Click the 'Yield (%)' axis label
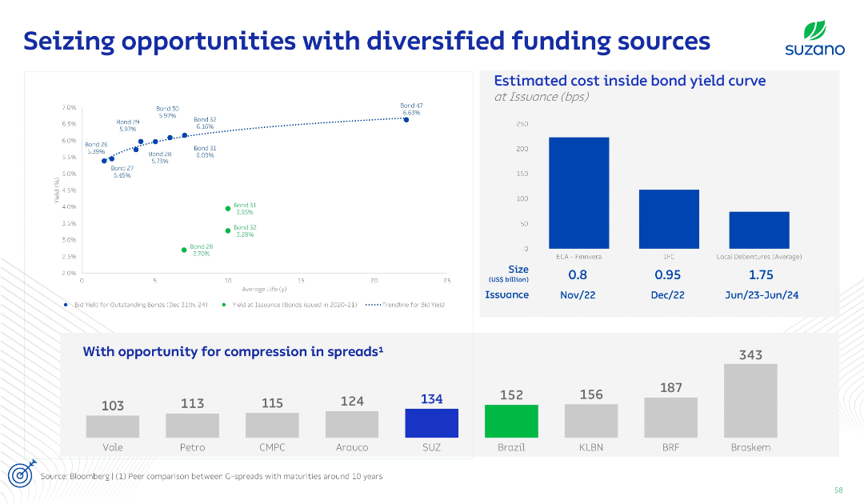The height and width of the screenshot is (504, 864). [x=56, y=190]
